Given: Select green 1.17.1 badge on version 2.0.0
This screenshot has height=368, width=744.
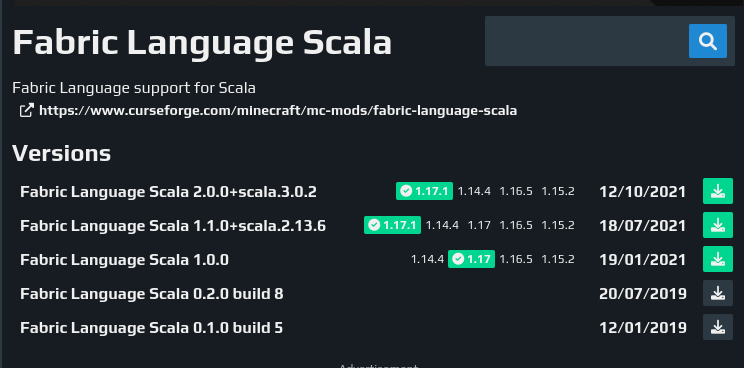Looking at the screenshot, I should click(424, 191).
